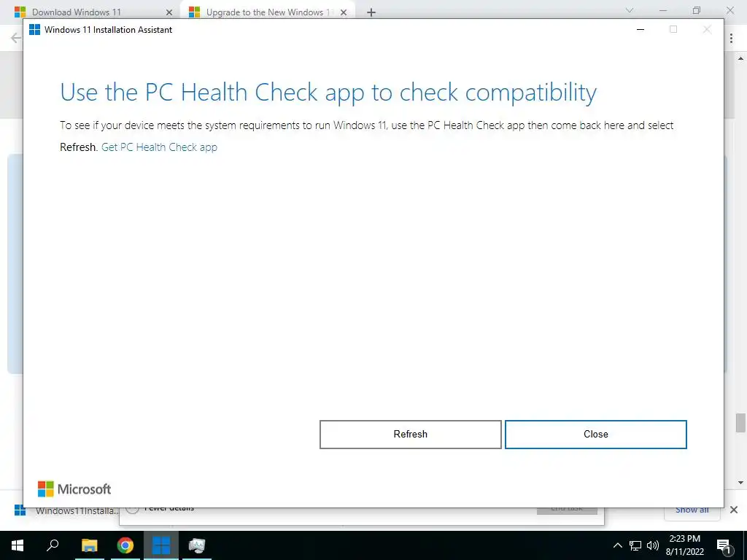Close the Chrome downloads bar
The image size is (747, 560).
click(x=734, y=510)
